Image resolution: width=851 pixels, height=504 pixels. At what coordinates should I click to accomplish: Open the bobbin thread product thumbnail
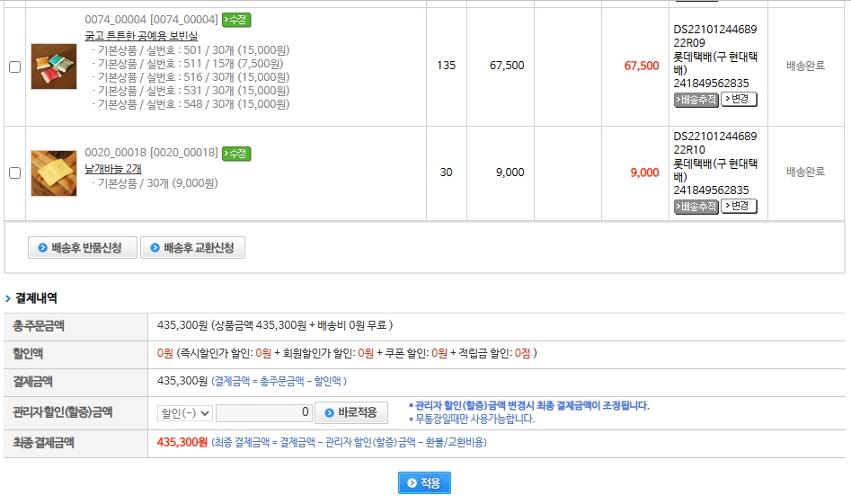[54, 66]
